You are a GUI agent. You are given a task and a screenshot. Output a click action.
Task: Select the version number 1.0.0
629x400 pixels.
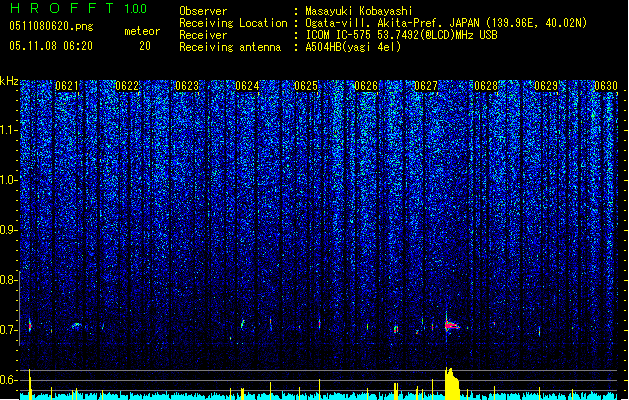click(x=136, y=9)
